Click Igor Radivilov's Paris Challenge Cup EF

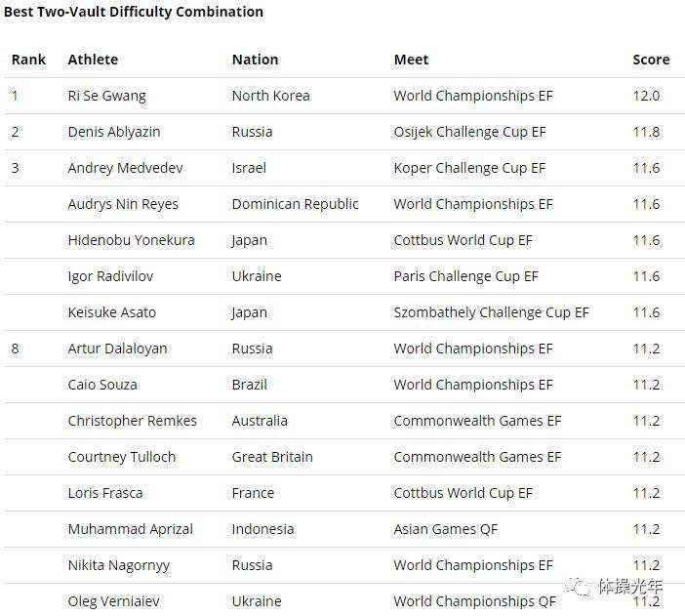click(465, 276)
